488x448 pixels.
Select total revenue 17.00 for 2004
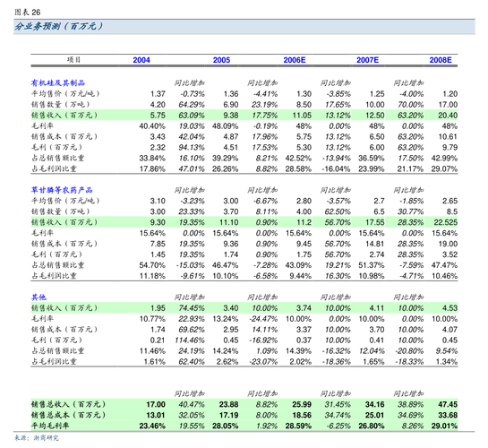[156, 404]
